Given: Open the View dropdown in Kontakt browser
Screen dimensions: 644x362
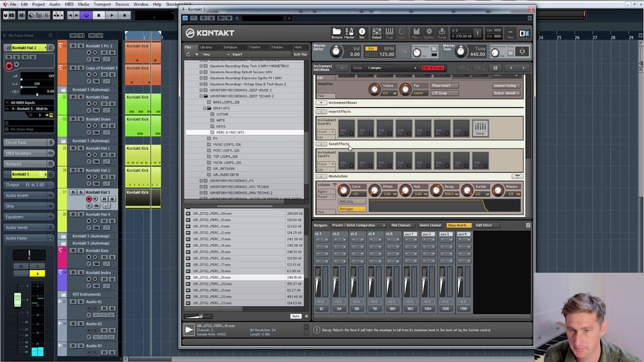Looking at the screenshot, I should (215, 54).
